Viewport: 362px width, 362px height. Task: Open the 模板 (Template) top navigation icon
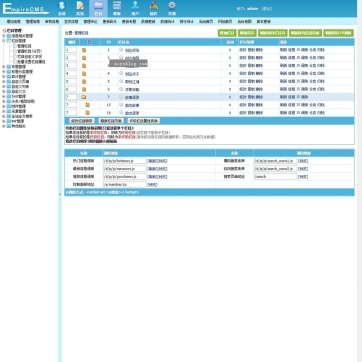click(117, 9)
